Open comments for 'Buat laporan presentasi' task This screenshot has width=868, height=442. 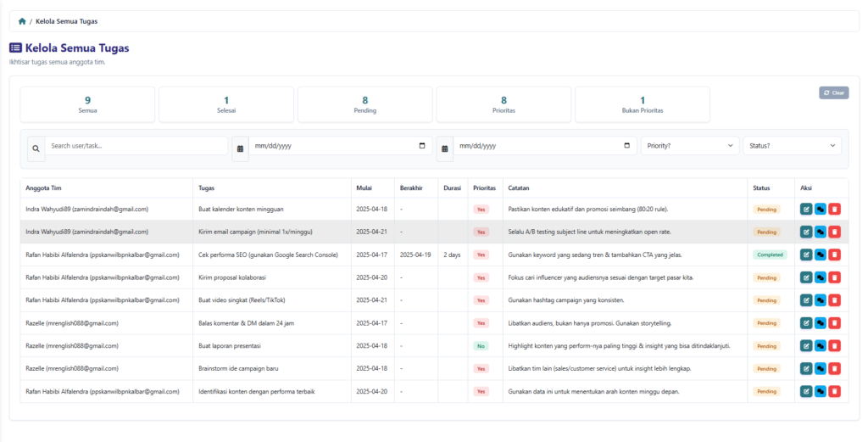click(x=821, y=345)
